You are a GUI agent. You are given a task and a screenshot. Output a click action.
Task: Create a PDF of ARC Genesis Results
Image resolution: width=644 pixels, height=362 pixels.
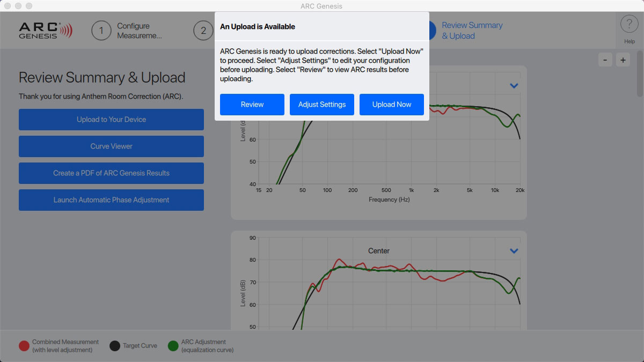coord(111,173)
